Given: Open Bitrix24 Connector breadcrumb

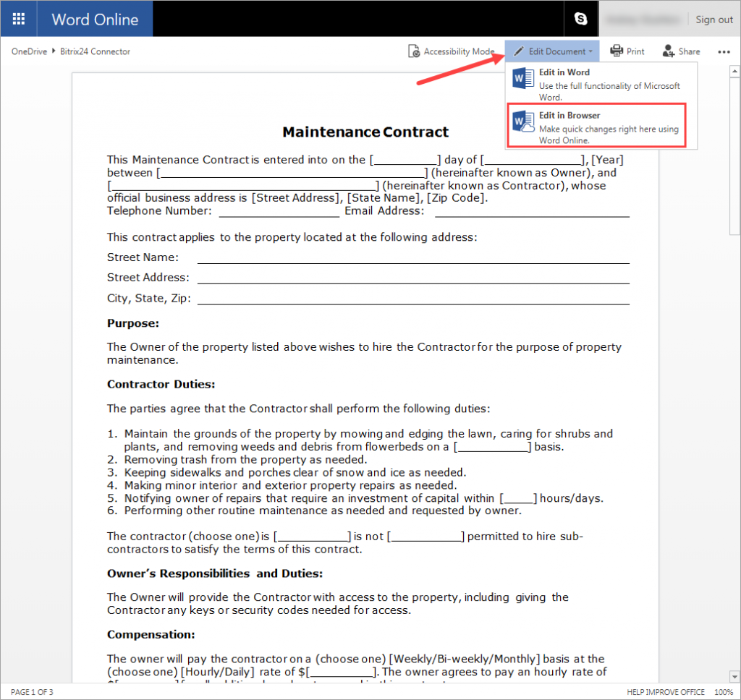Looking at the screenshot, I should click(x=95, y=51).
